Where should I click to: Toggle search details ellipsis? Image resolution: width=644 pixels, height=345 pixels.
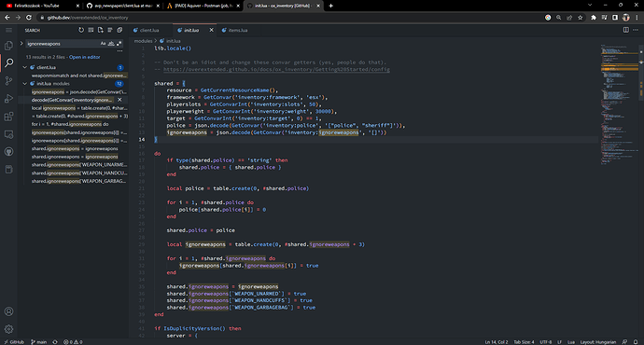coord(119,51)
